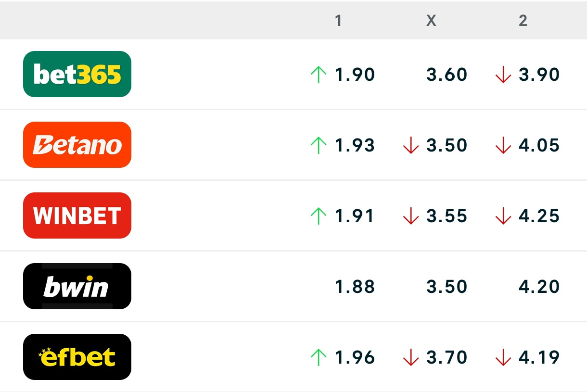Click red down arrow beside 4.05
The image size is (587, 392).
coord(503,145)
